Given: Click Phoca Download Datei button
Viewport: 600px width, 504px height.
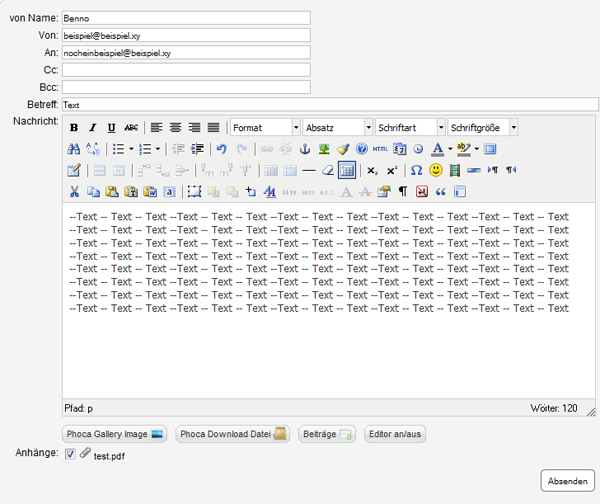Looking at the screenshot, I should (x=233, y=434).
